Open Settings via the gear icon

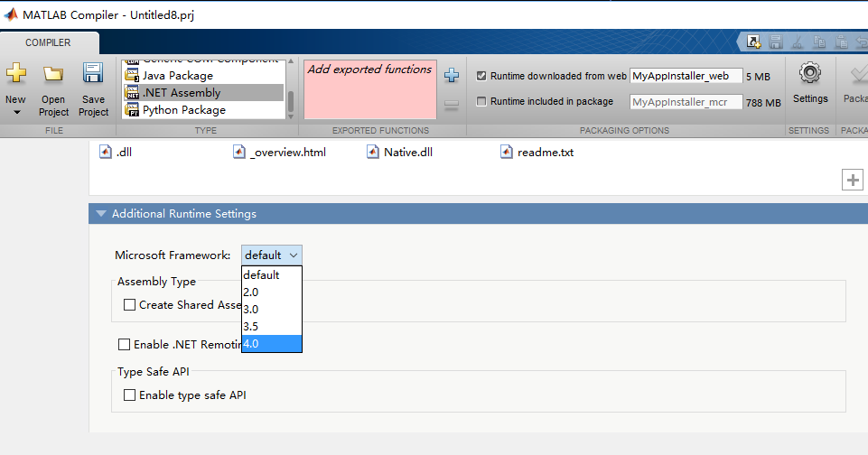pyautogui.click(x=809, y=73)
